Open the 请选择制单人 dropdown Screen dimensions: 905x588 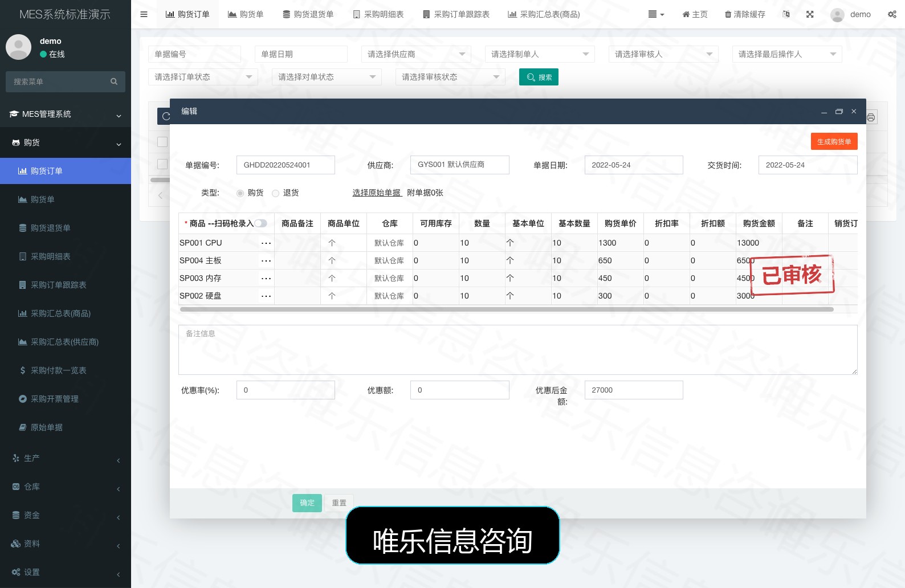(x=540, y=54)
